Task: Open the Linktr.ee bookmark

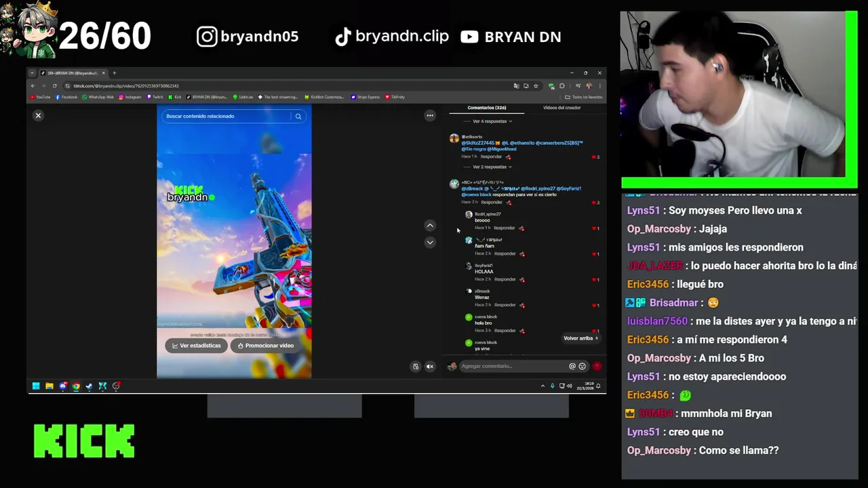Action: (x=243, y=97)
